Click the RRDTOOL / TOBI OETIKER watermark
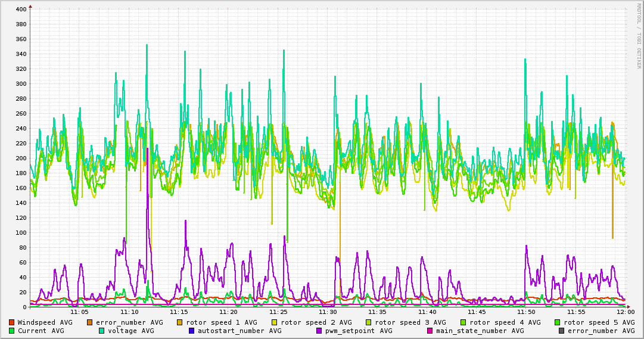The width and height of the screenshot is (644, 339). 639,36
